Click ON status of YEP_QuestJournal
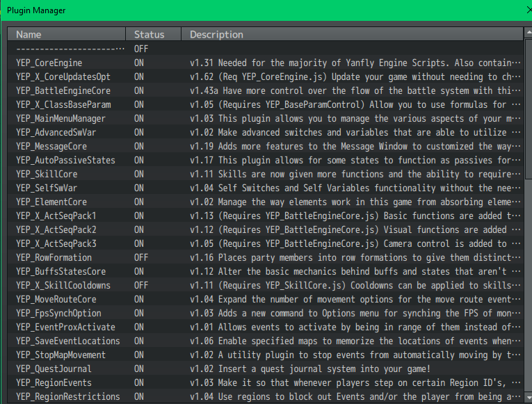 (139, 369)
